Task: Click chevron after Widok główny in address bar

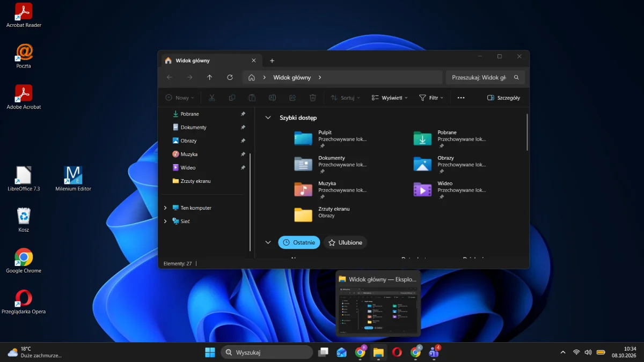Action: pyautogui.click(x=320, y=77)
